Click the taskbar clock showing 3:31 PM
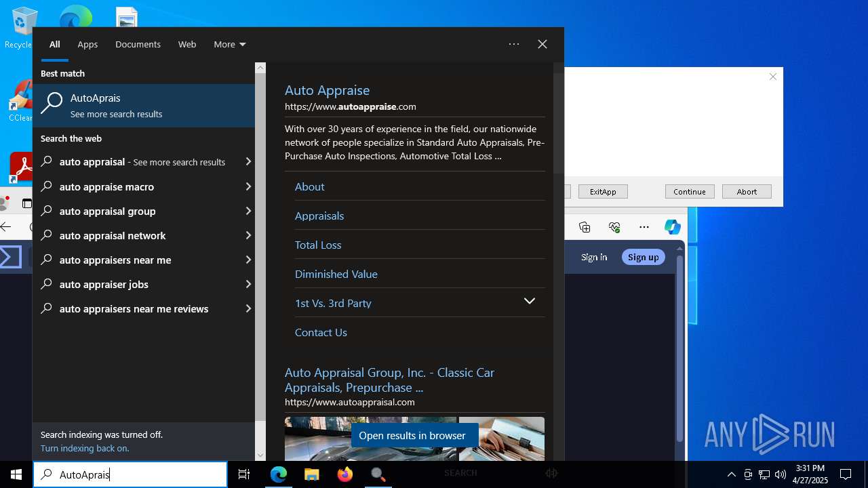This screenshot has width=868, height=488. pos(810,474)
